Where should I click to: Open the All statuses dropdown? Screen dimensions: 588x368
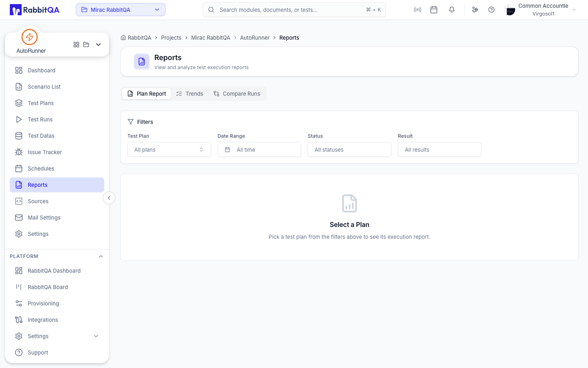[x=350, y=150]
